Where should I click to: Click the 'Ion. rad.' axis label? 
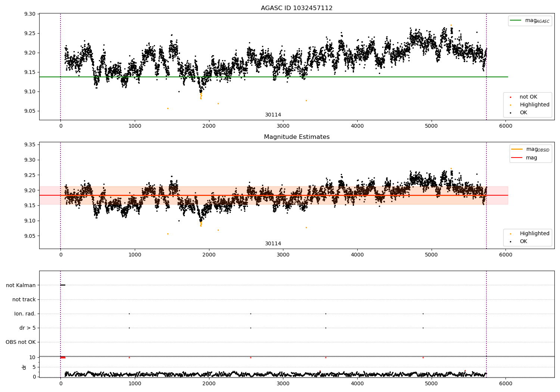pos(25,314)
